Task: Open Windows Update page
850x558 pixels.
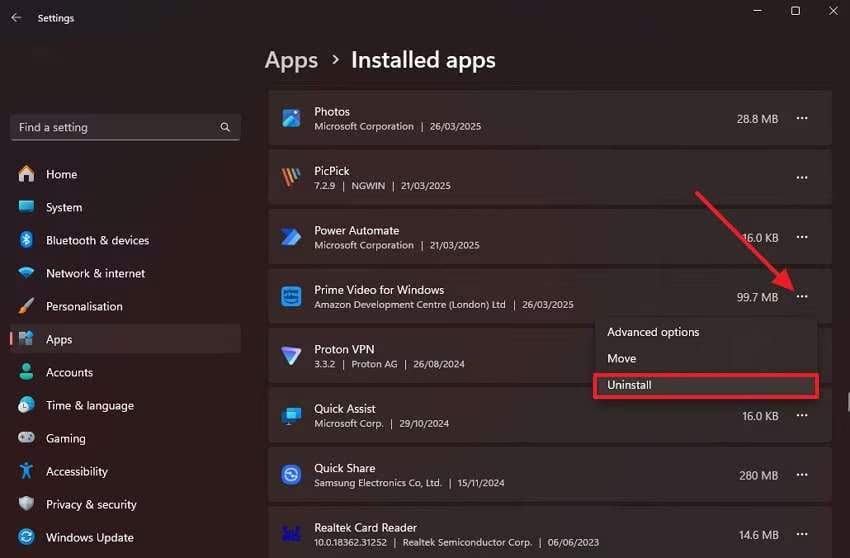Action: [125, 537]
